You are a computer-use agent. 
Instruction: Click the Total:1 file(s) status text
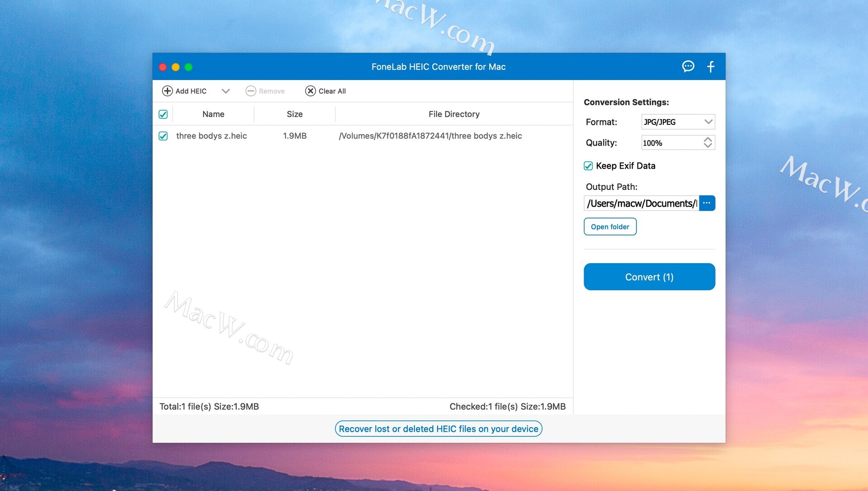tap(209, 406)
